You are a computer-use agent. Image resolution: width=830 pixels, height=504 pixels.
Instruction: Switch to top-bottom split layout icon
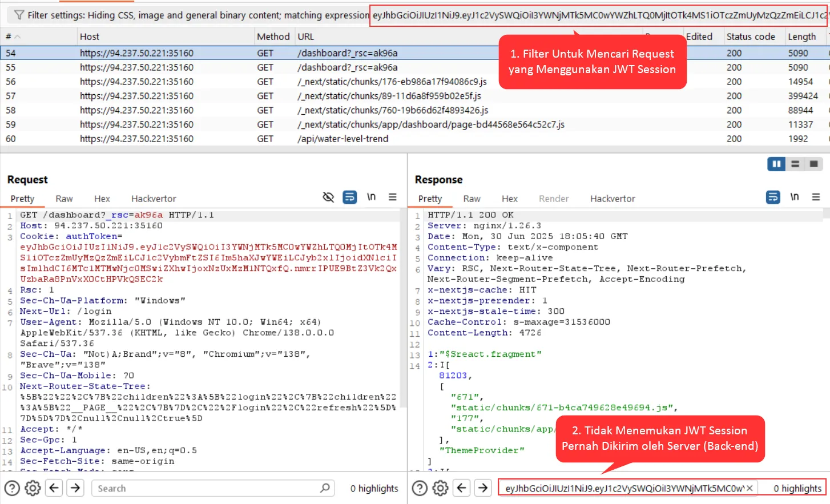click(795, 164)
